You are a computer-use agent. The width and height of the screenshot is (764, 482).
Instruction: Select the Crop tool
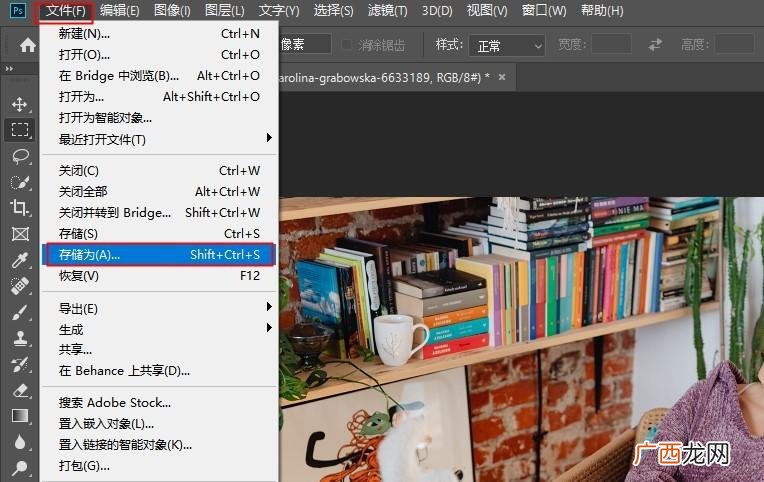20,208
